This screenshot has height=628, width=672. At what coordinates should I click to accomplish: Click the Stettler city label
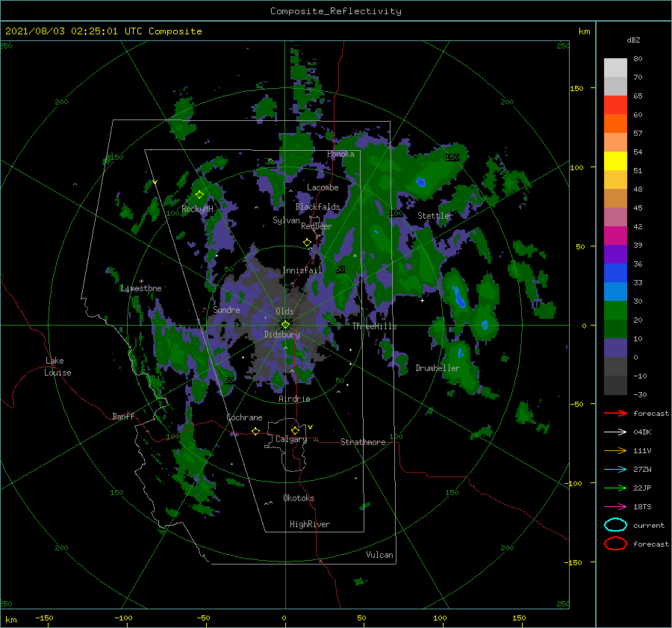435,216
